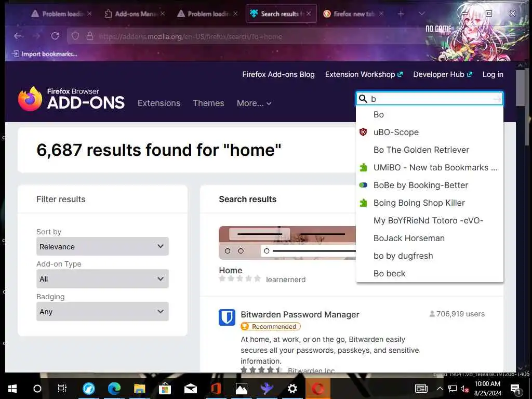This screenshot has height=399, width=532.
Task: Select the Bo beck suggestion
Action: 429,273
